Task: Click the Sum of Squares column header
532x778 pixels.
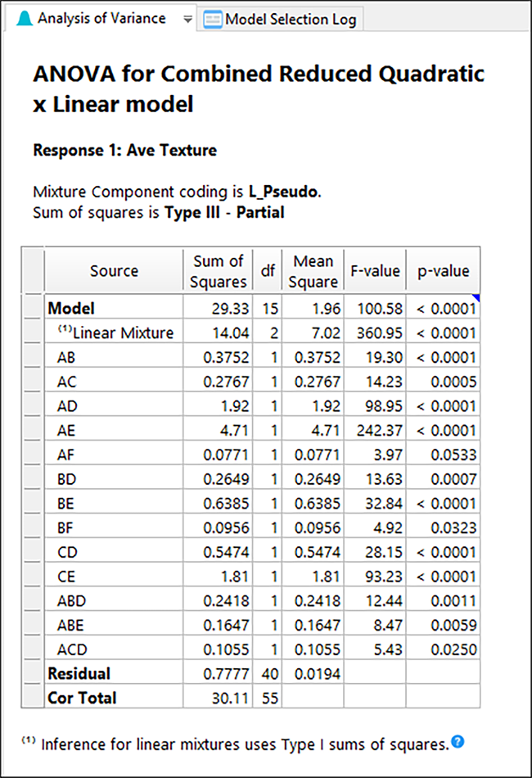Action: point(219,271)
